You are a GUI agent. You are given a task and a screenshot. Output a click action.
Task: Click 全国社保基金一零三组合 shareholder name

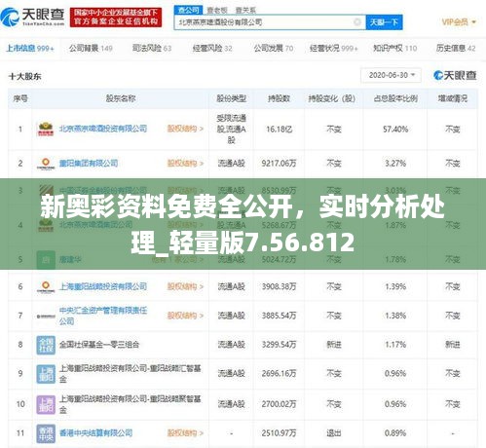pyautogui.click(x=99, y=345)
